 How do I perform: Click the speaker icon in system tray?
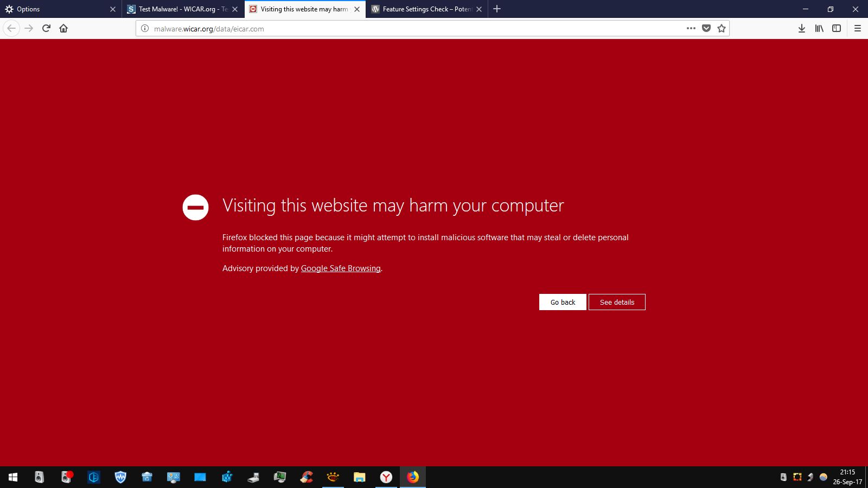pyautogui.click(x=783, y=477)
